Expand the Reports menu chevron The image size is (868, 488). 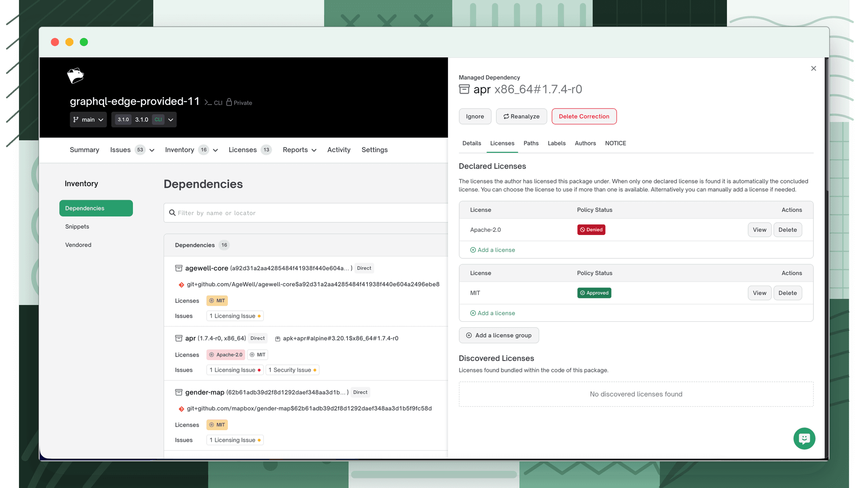tap(314, 150)
